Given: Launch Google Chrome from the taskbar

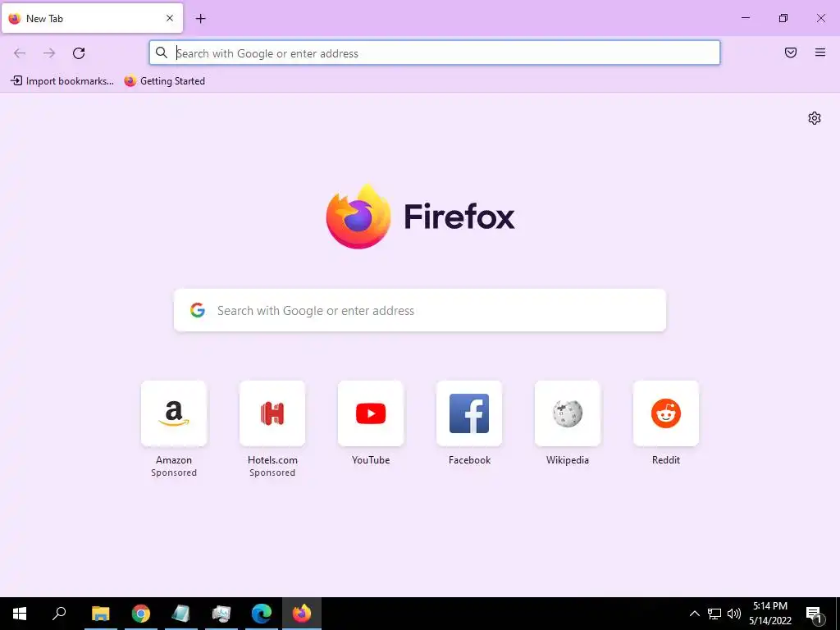Looking at the screenshot, I should click(141, 614).
